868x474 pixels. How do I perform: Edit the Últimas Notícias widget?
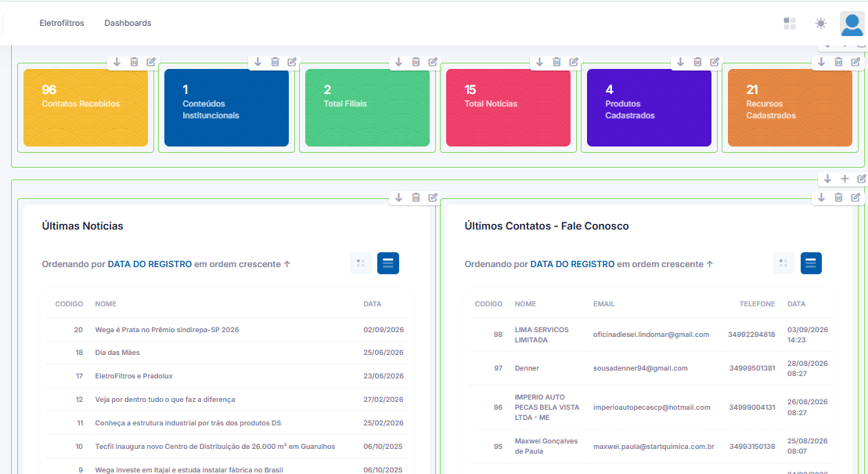coord(433,198)
